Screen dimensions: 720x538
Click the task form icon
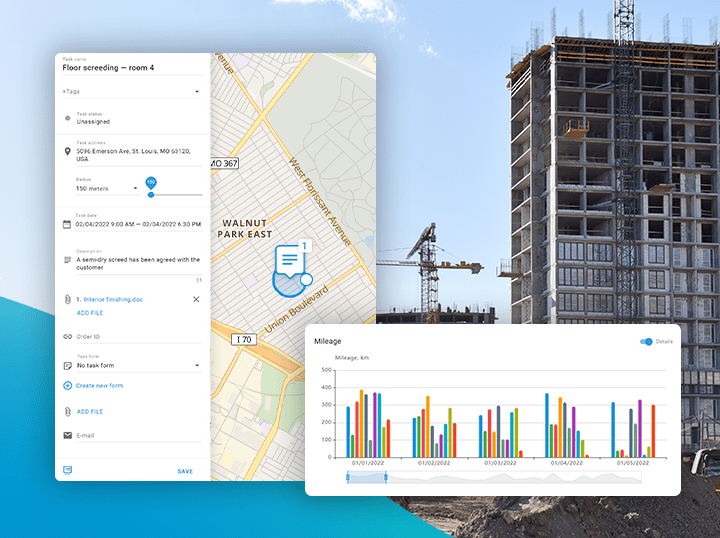coord(68,365)
